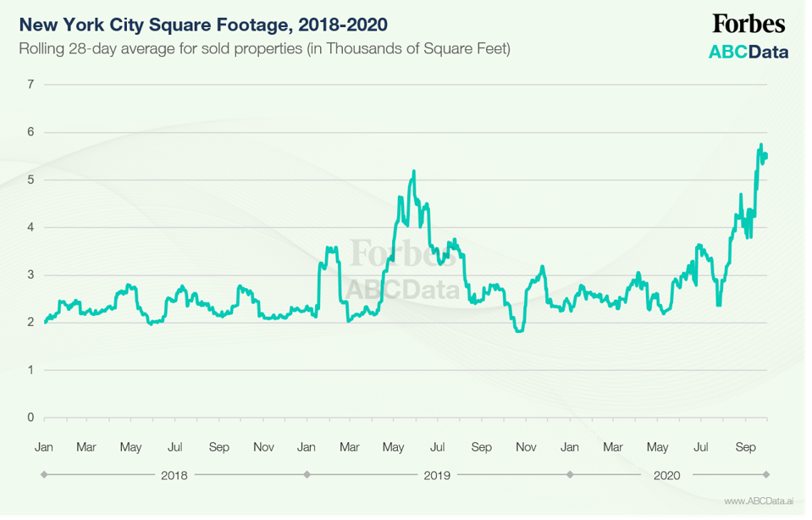812x520 pixels.
Task: Click the ABCData logo below Forbes
Action: tap(748, 52)
